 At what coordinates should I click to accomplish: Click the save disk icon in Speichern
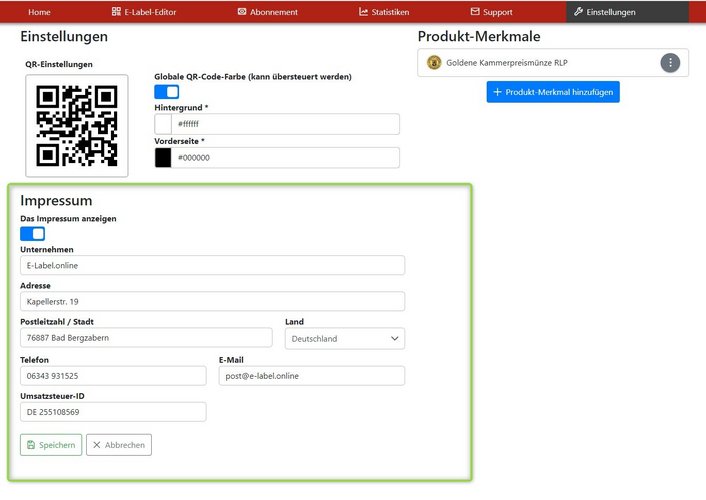click(31, 445)
